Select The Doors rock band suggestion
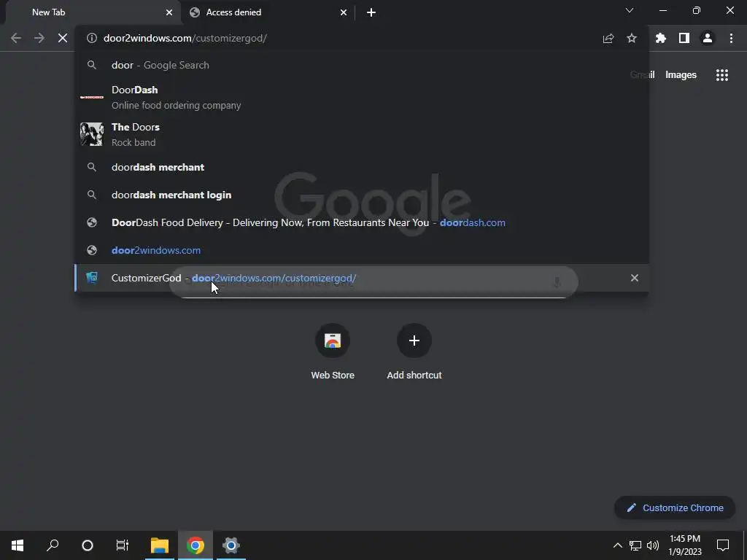The width and height of the screenshot is (747, 560). [x=362, y=134]
